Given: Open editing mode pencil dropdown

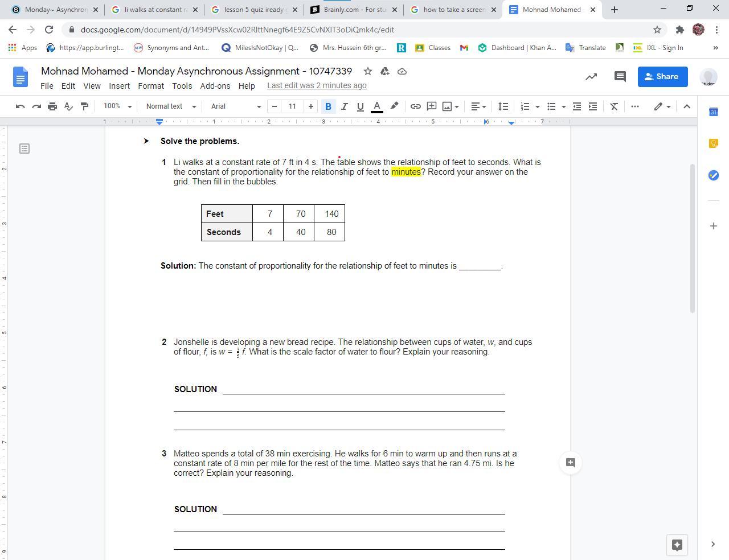Looking at the screenshot, I should [x=662, y=106].
